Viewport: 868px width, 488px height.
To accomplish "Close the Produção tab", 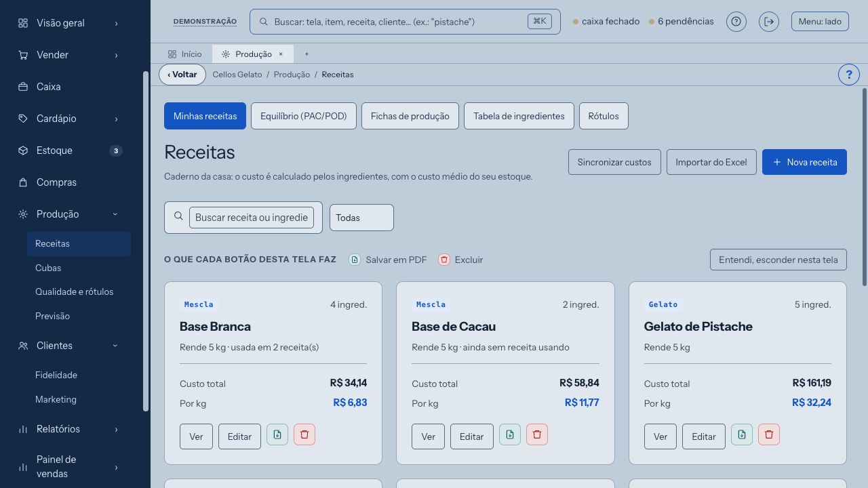I will 281,54.
